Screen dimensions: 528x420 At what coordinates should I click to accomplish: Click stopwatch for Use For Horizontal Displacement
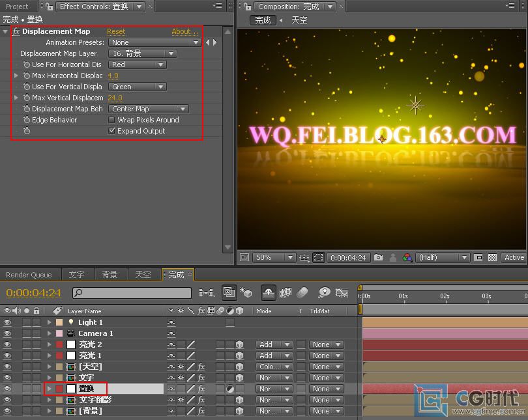click(27, 64)
